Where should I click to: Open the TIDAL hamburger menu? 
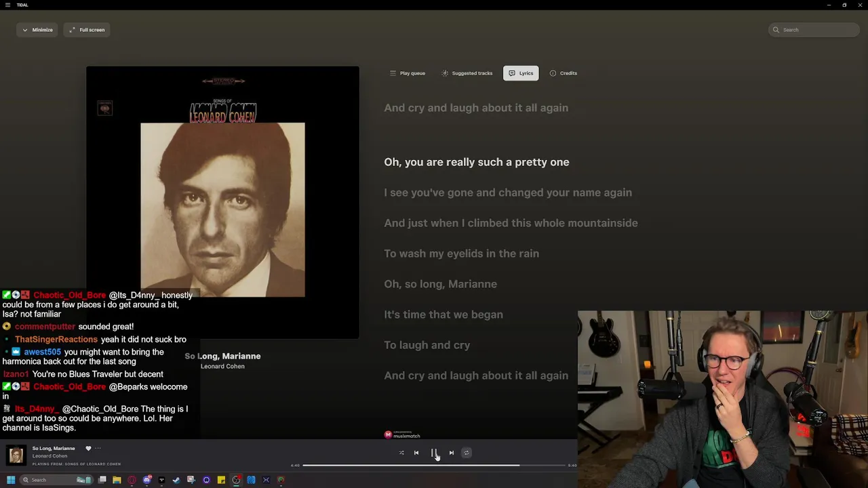8,5
